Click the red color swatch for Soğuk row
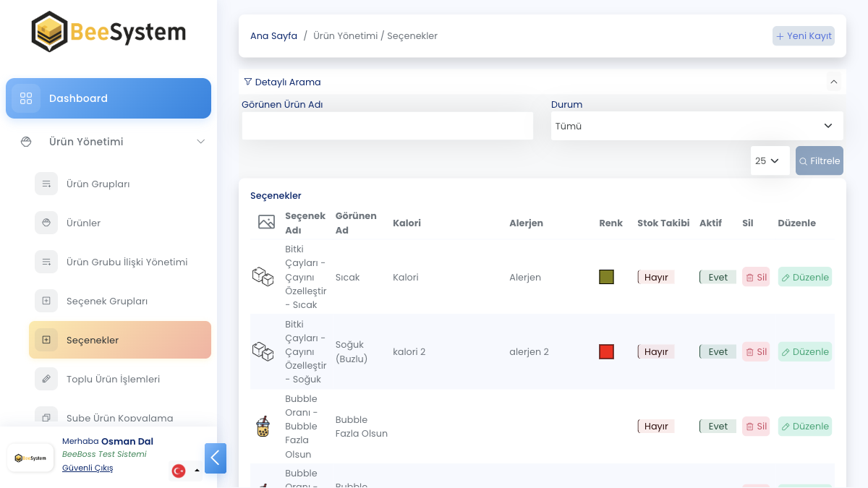 click(x=606, y=352)
